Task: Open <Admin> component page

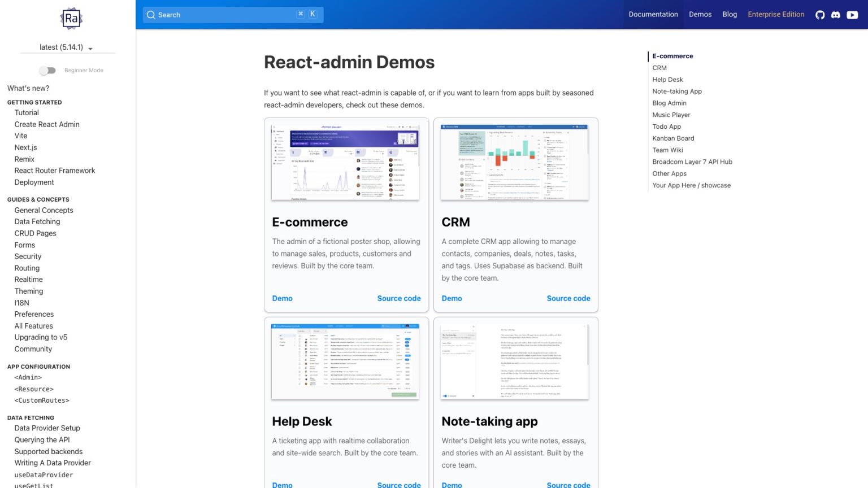Action: point(28,377)
